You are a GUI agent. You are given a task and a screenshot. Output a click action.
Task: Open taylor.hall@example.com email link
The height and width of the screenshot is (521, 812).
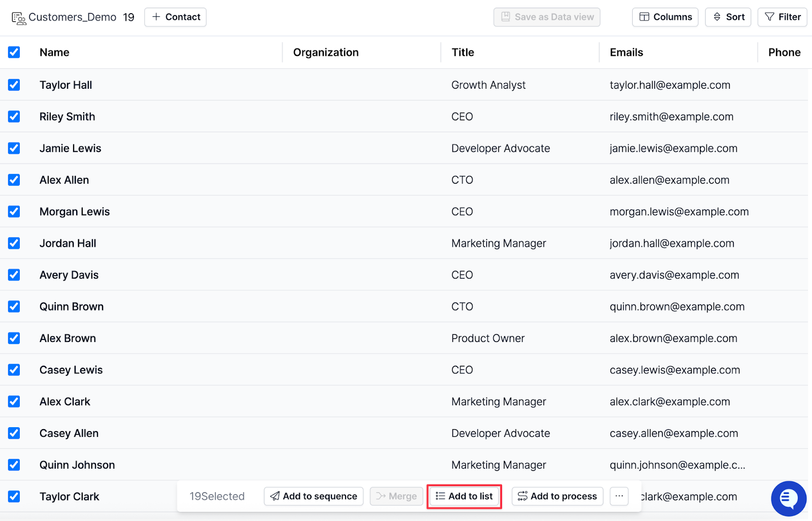(670, 85)
